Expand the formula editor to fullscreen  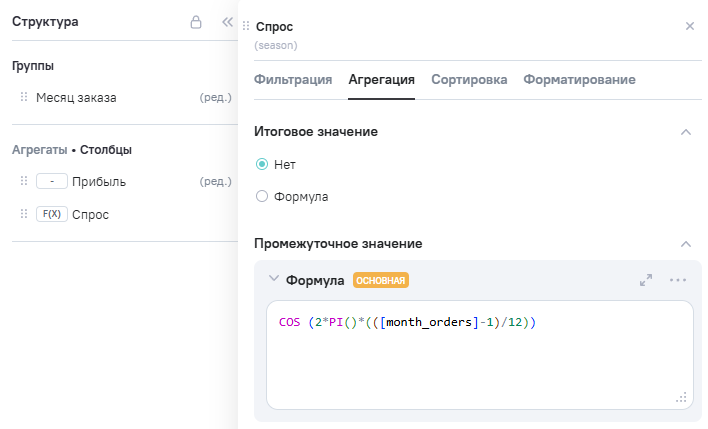646,281
